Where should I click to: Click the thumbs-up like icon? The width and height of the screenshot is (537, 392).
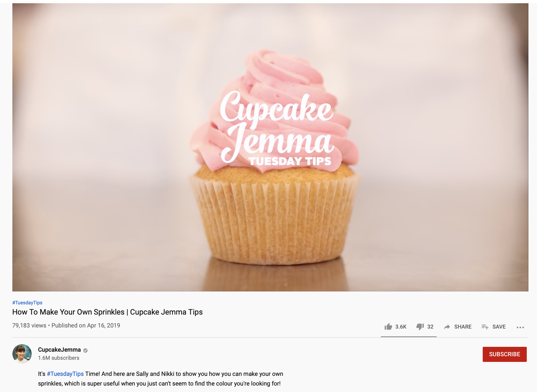pos(388,327)
